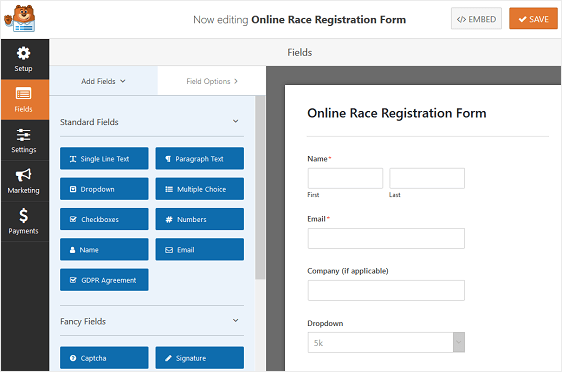Viewport: 562px width, 372px height.
Task: Add a Numbers field
Action: point(200,219)
